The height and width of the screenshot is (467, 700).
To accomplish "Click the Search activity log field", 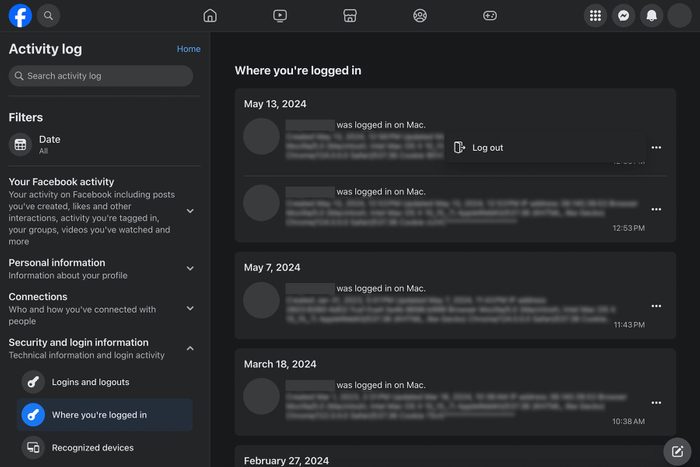I will tap(100, 76).
